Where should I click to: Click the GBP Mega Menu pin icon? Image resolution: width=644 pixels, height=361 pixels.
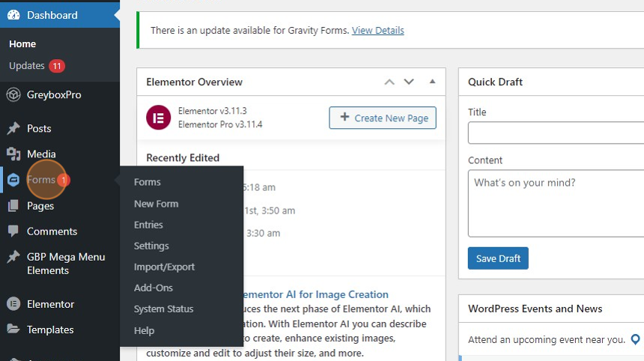pos(13,257)
